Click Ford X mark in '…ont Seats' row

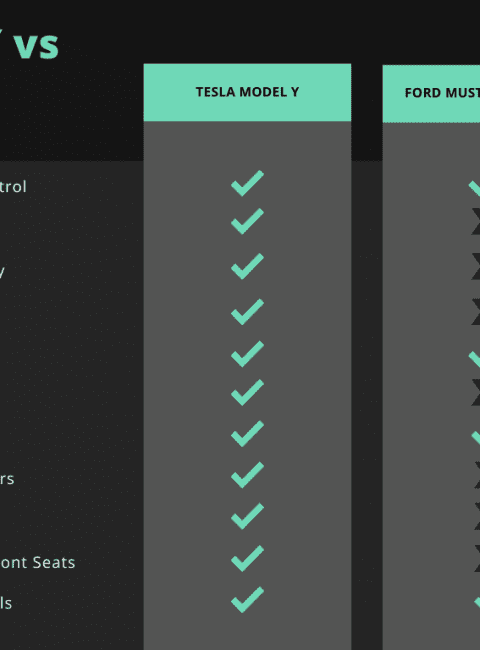(477, 558)
